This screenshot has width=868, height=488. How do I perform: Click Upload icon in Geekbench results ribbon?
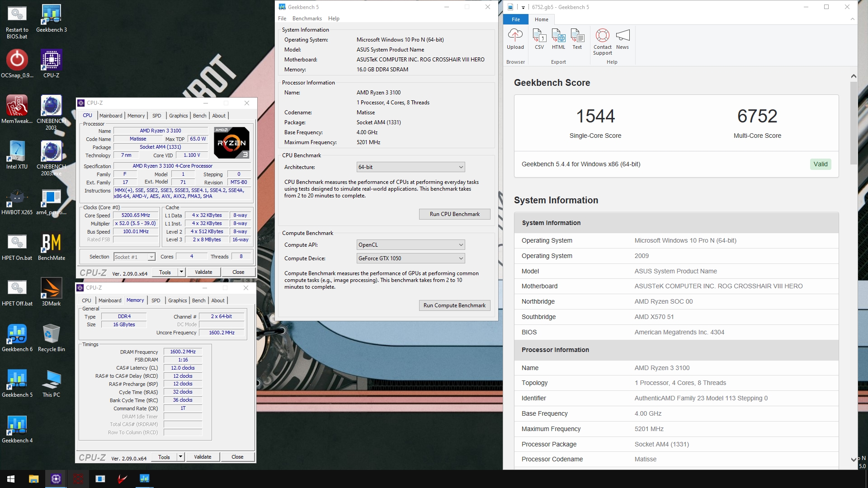point(515,39)
